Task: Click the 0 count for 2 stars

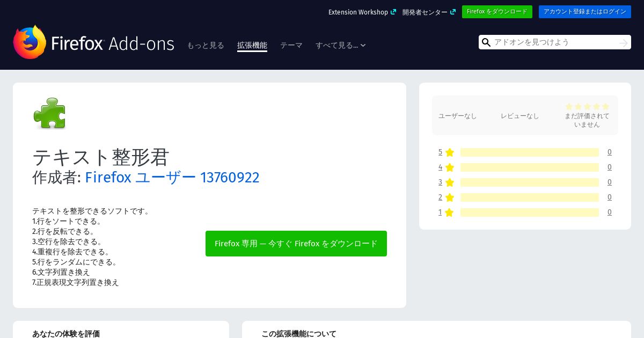Action: (610, 197)
